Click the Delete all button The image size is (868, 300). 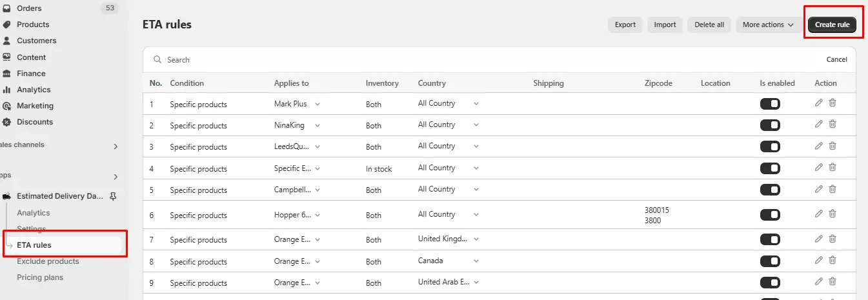709,25
